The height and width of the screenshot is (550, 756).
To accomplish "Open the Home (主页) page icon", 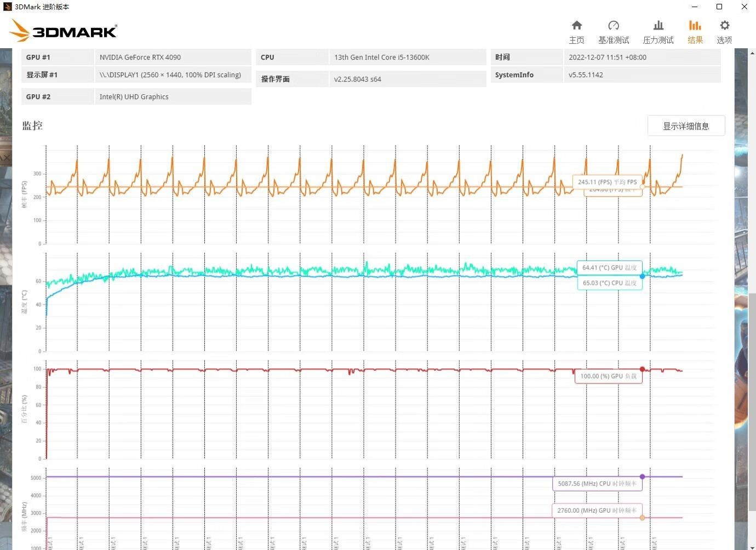I will 576,25.
